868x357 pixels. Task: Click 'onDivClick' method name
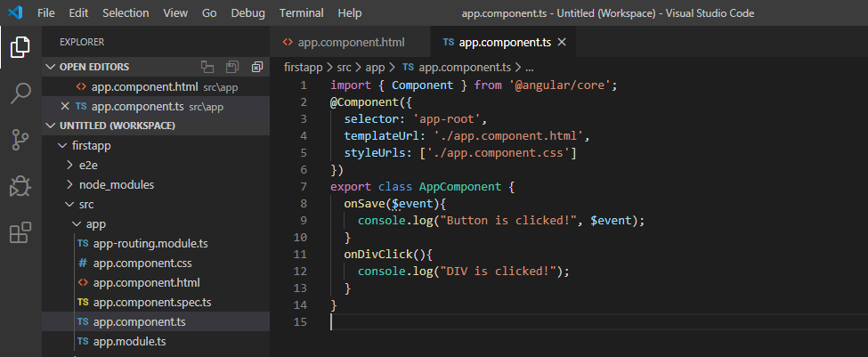378,254
